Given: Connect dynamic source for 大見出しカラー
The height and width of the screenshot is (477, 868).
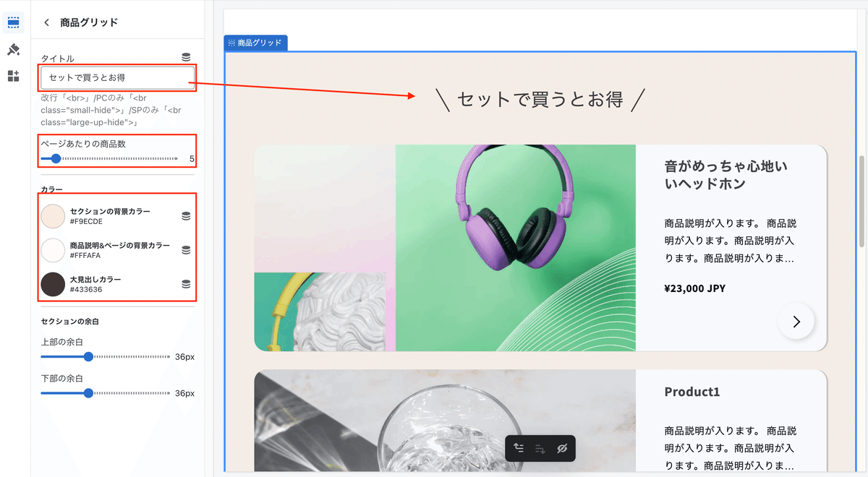Looking at the screenshot, I should (186, 284).
